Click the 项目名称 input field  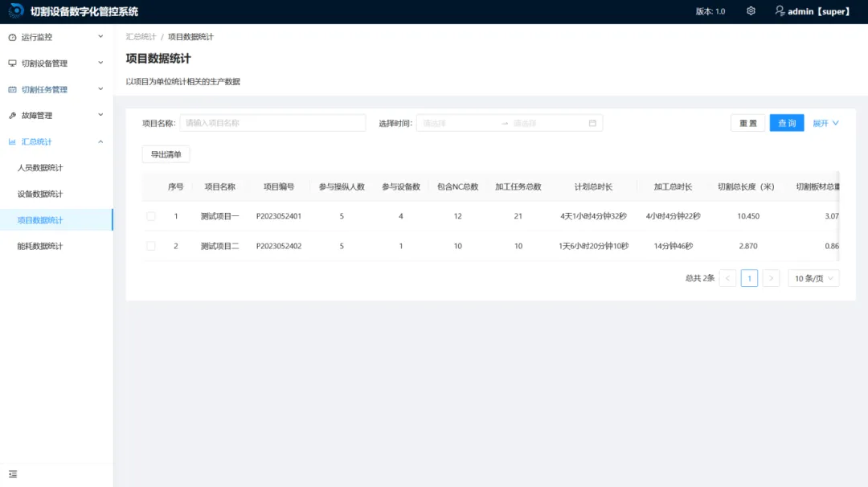(x=272, y=123)
